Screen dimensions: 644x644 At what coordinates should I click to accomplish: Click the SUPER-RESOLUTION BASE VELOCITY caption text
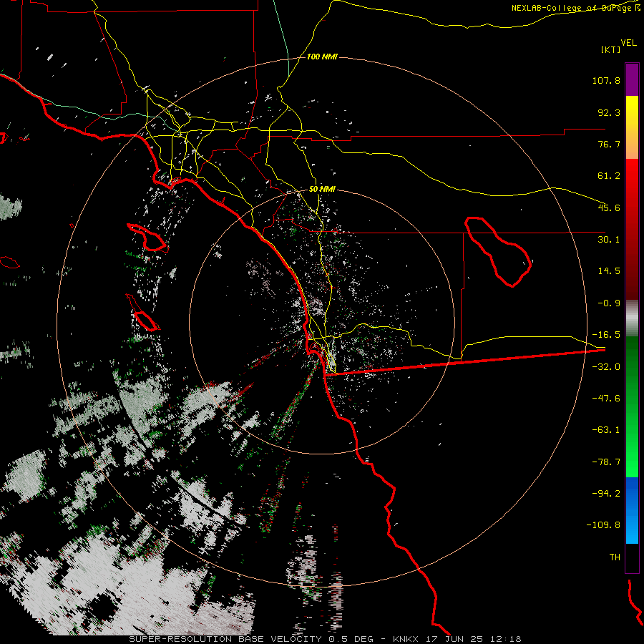(226, 639)
